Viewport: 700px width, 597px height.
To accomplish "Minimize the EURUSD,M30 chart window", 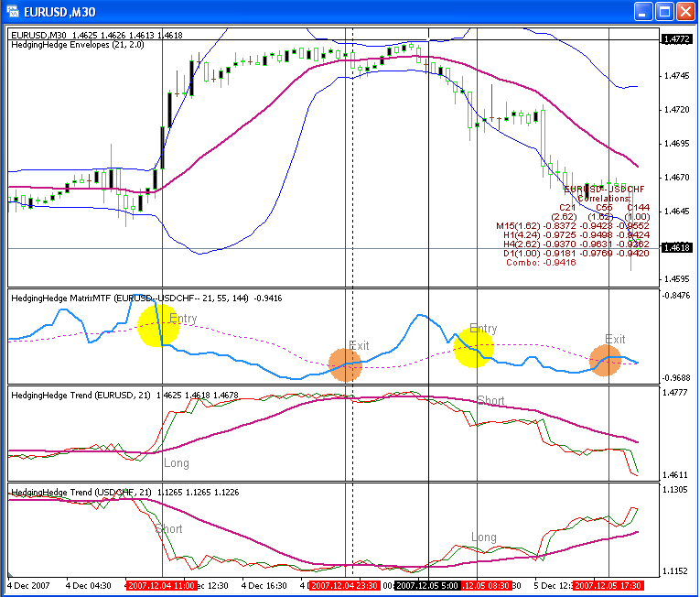I will tap(643, 12).
